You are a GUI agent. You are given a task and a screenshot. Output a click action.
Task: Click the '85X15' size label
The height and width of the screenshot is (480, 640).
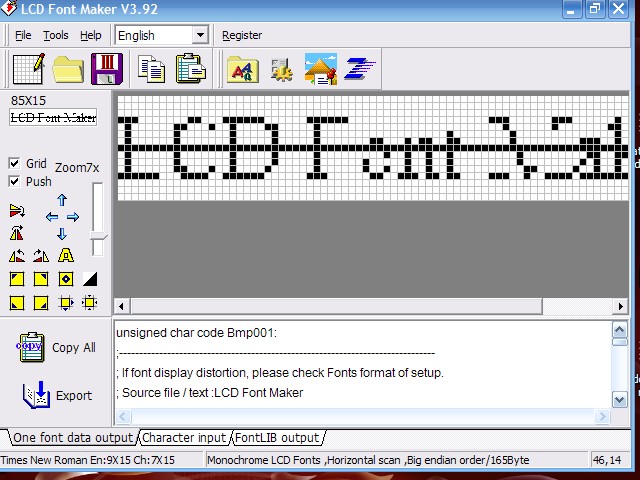29,100
